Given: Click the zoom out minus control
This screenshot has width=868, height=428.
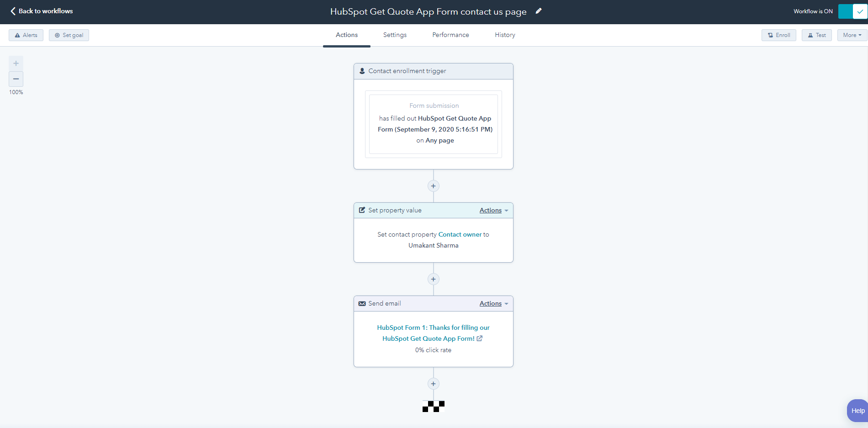Looking at the screenshot, I should click(x=16, y=79).
